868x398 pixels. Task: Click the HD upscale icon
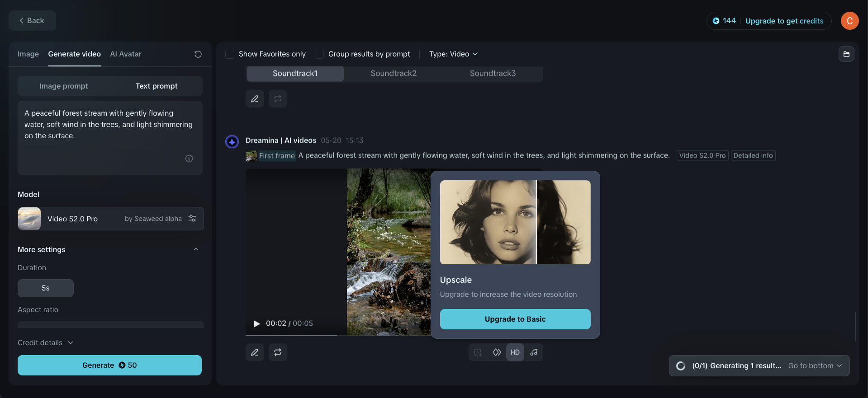pyautogui.click(x=515, y=352)
